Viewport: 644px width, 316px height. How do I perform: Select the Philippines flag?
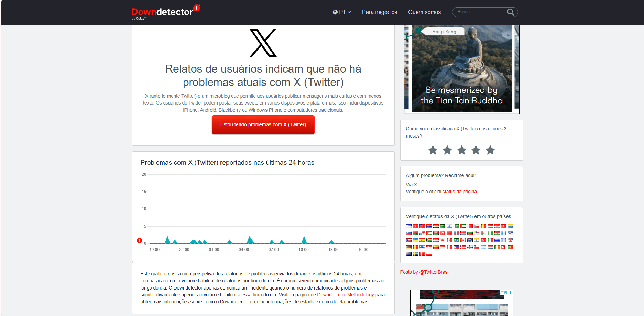(456, 247)
